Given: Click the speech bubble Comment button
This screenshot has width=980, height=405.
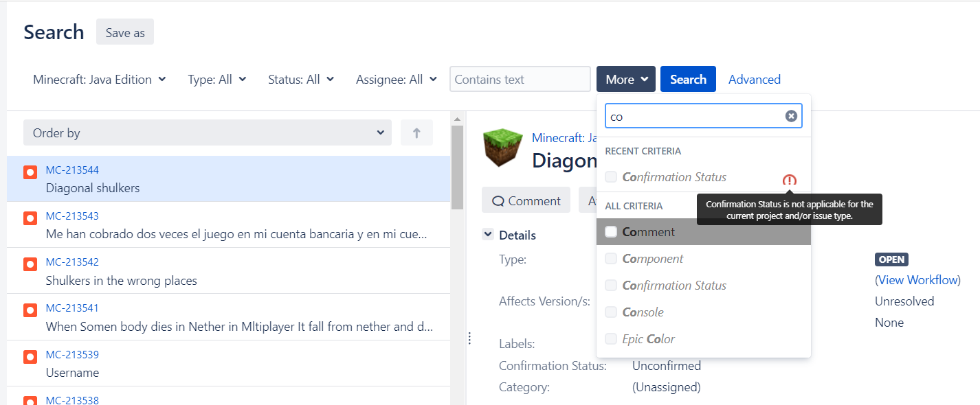Looking at the screenshot, I should 526,200.
